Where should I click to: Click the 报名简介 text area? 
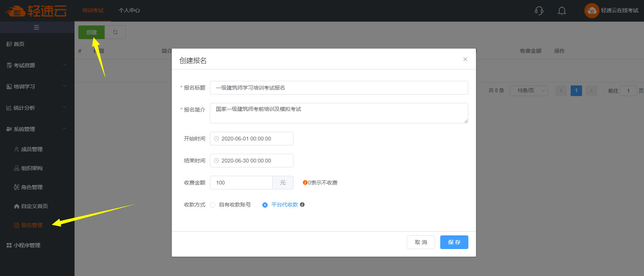(x=339, y=113)
